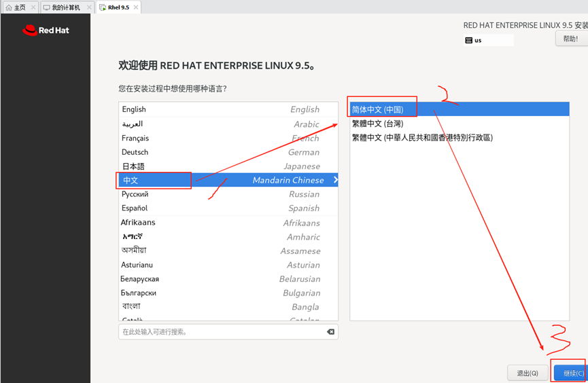Choose 繁體中文 (中華人民共和國香港特別行政區) locale
The image size is (588, 383).
[460, 138]
